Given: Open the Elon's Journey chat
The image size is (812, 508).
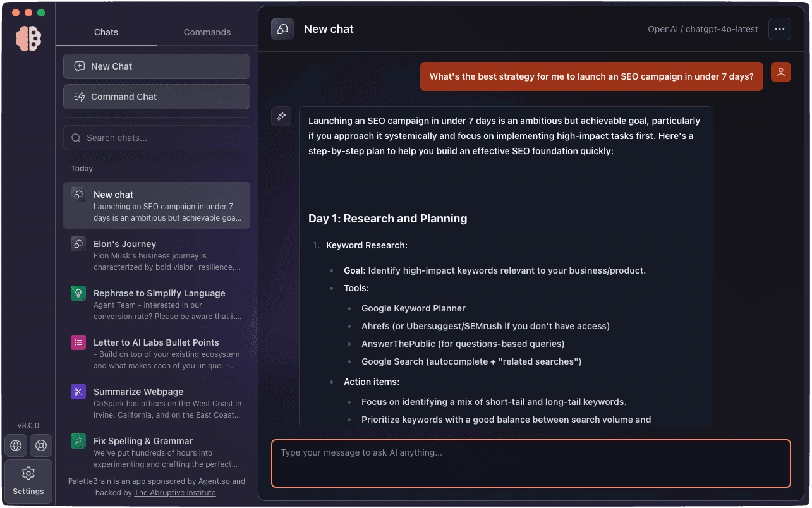Looking at the screenshot, I should (x=157, y=255).
